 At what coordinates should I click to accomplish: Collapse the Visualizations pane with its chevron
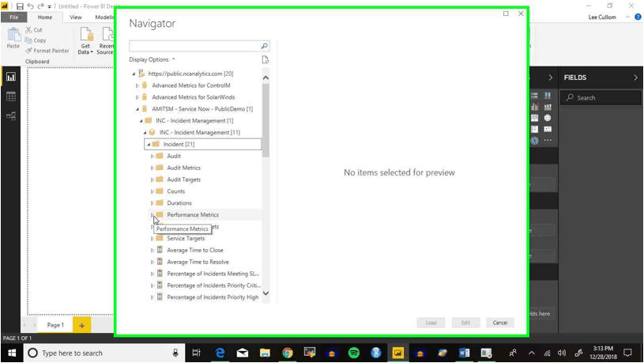coord(550,78)
